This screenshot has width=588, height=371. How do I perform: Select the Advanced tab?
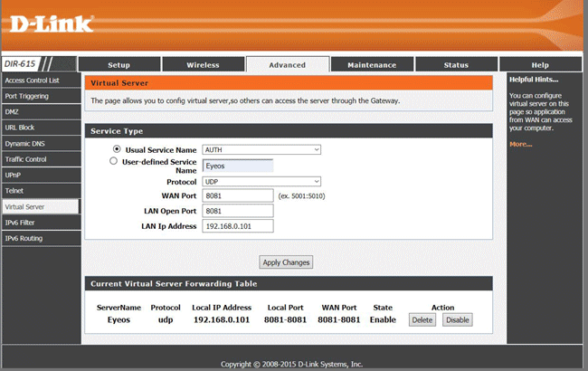[x=288, y=64]
